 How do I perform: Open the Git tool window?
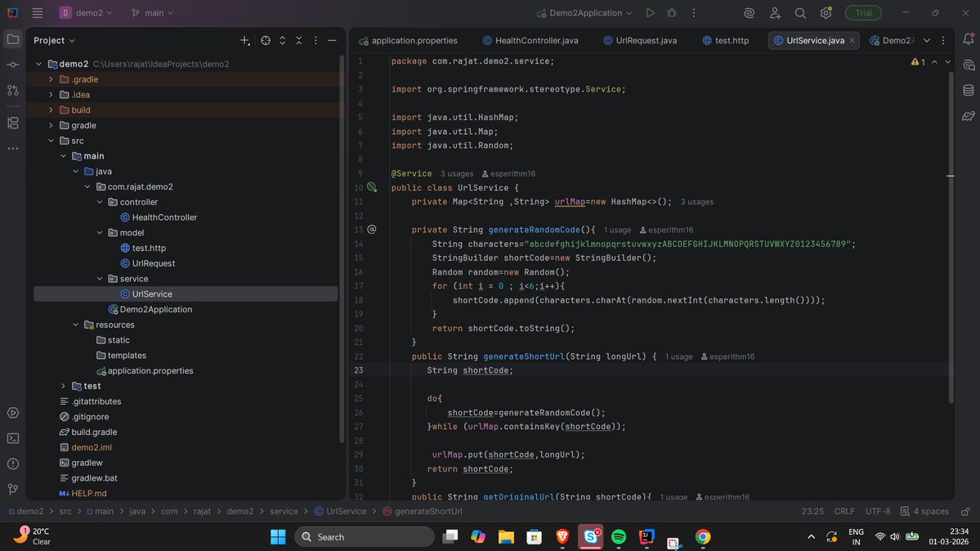(x=12, y=489)
